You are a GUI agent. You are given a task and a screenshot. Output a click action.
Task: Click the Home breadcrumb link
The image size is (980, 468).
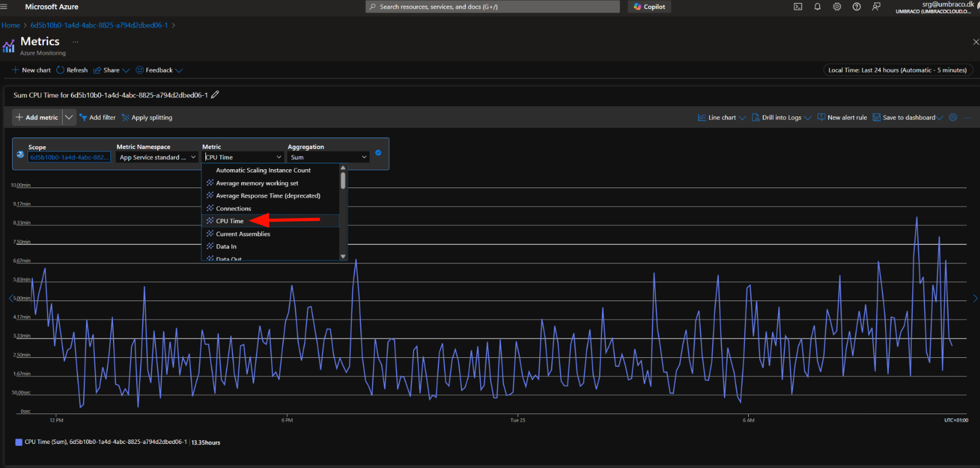(10, 25)
